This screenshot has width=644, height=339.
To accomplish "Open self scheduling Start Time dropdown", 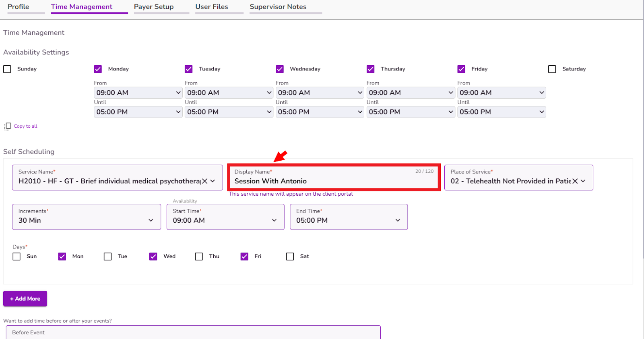I will [x=225, y=217].
